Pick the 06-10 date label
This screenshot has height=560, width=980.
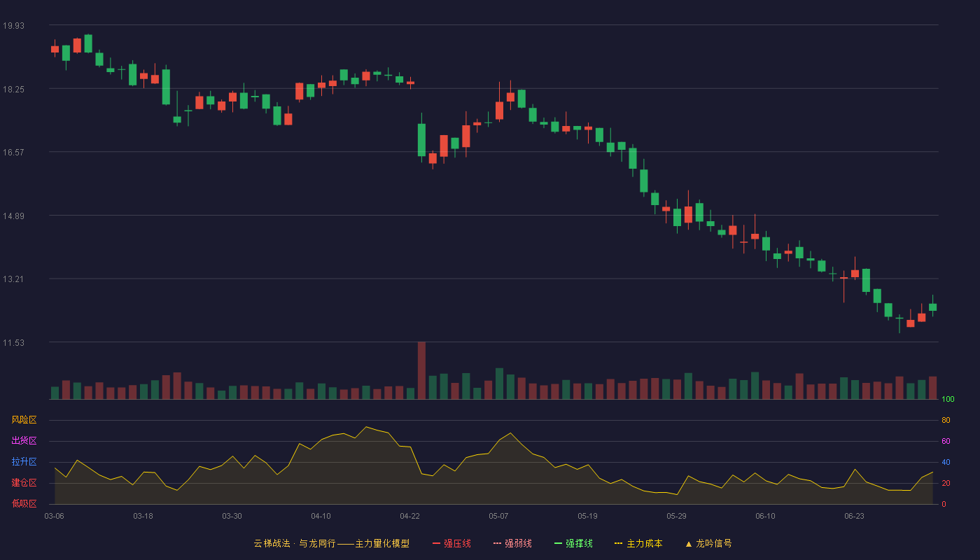point(765,516)
